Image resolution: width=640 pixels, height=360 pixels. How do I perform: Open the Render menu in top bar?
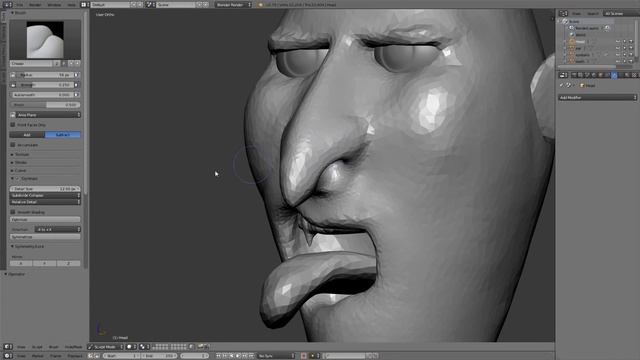click(x=35, y=5)
